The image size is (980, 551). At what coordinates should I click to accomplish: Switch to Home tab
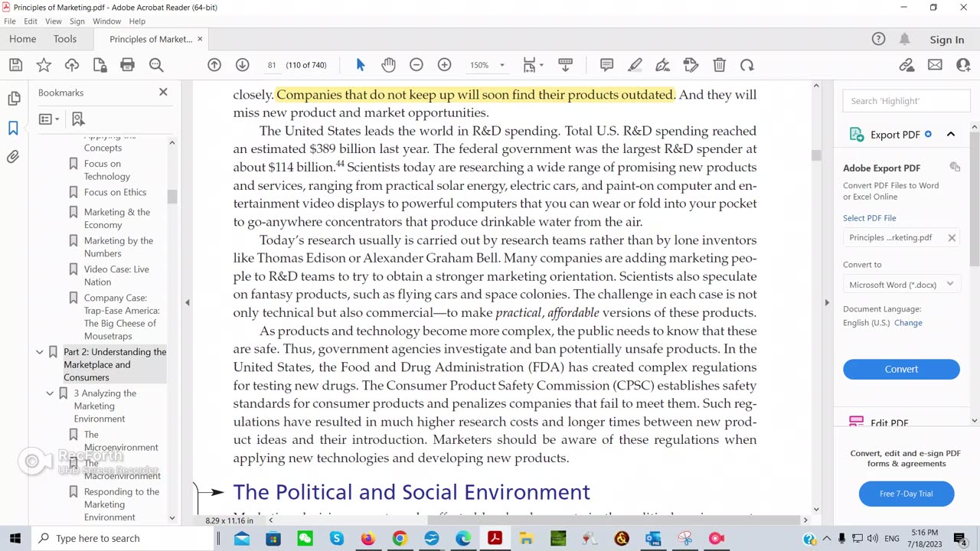click(x=22, y=39)
